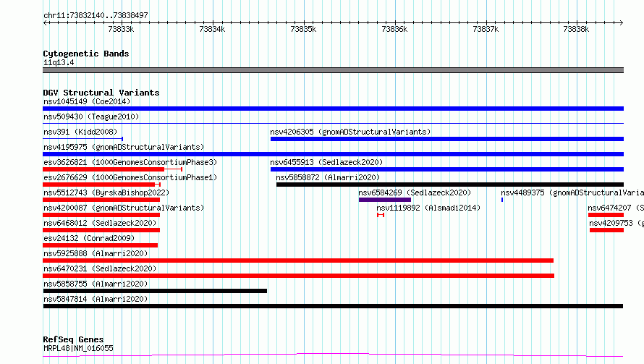Click the chr11:73832140..73838497 coordinate label
This screenshot has width=644, height=364.
96,15
